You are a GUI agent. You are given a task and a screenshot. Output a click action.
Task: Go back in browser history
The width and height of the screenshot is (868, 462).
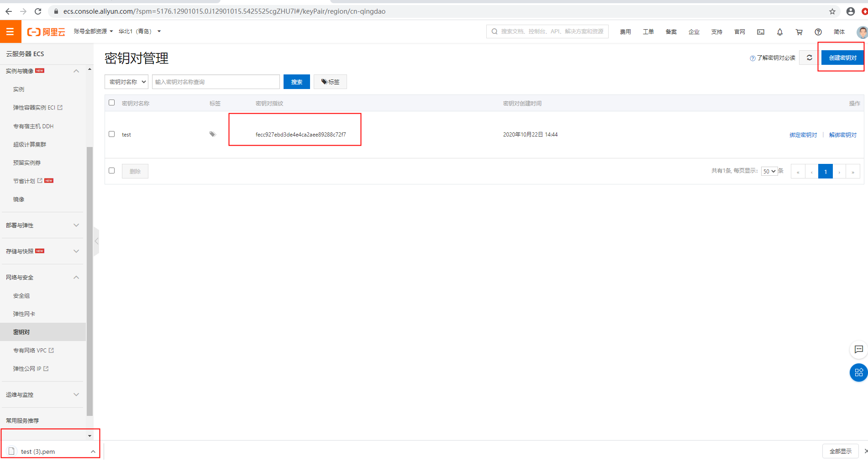click(8, 11)
